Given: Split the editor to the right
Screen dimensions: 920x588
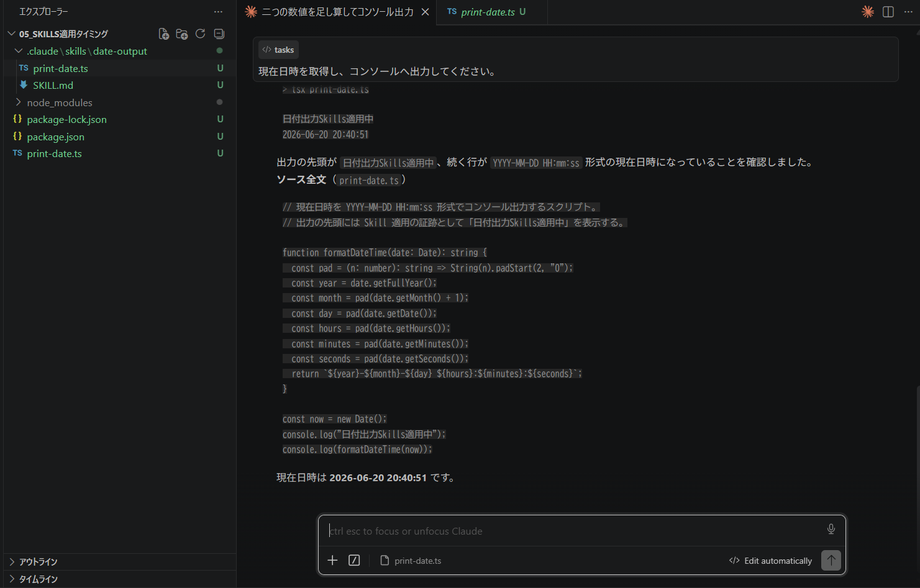Looking at the screenshot, I should pyautogui.click(x=888, y=12).
